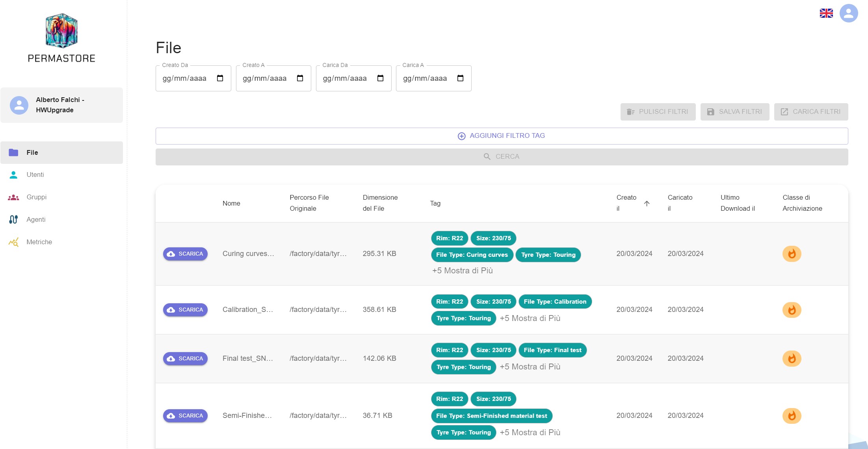Open Gruppi page in sidebar
This screenshot has width=868, height=449.
(x=61, y=197)
